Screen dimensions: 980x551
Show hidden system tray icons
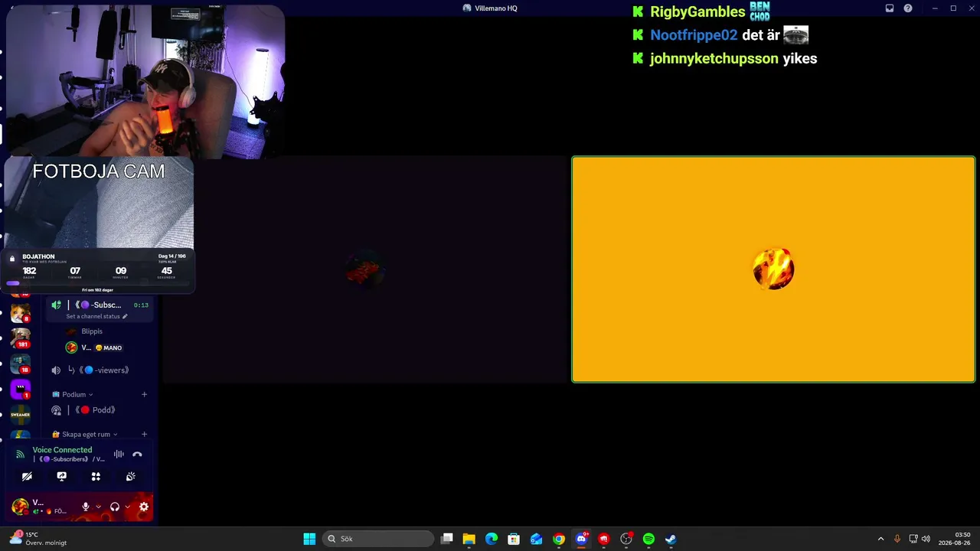click(880, 539)
